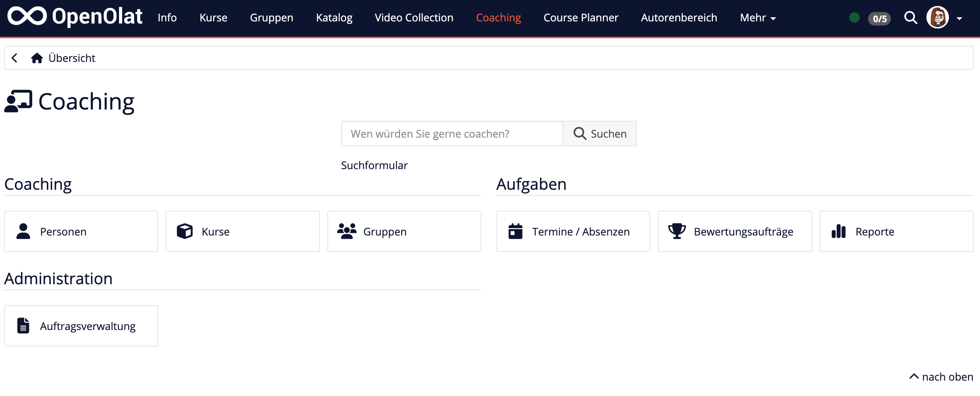Open the Bewertungsaufträge trophy tile
Screen dimensions: 980x396
click(x=734, y=231)
